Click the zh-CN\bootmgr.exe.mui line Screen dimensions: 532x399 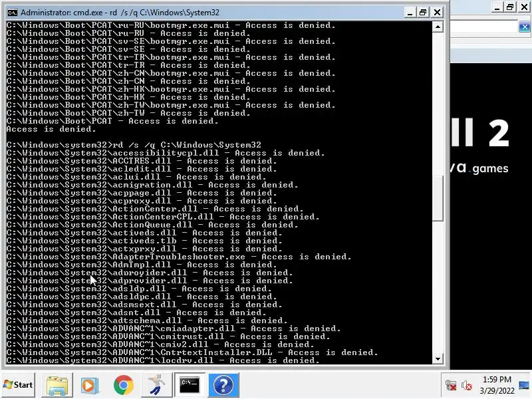click(171, 73)
